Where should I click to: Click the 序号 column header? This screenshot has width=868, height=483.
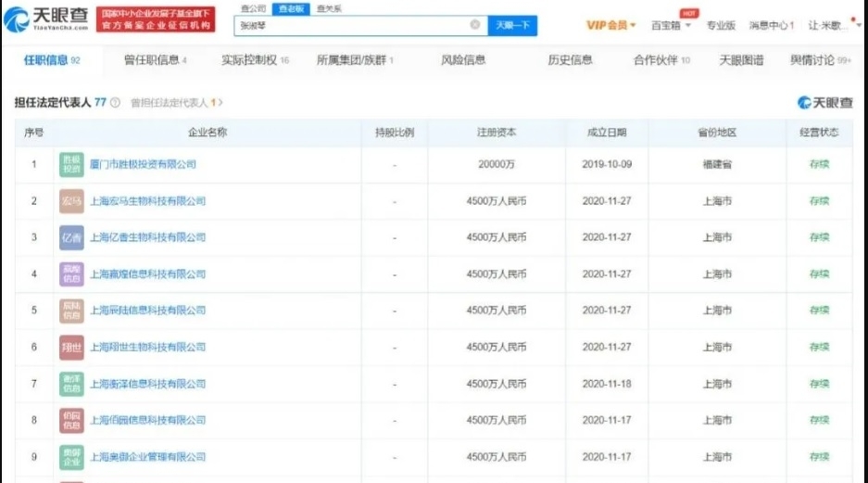coord(33,133)
